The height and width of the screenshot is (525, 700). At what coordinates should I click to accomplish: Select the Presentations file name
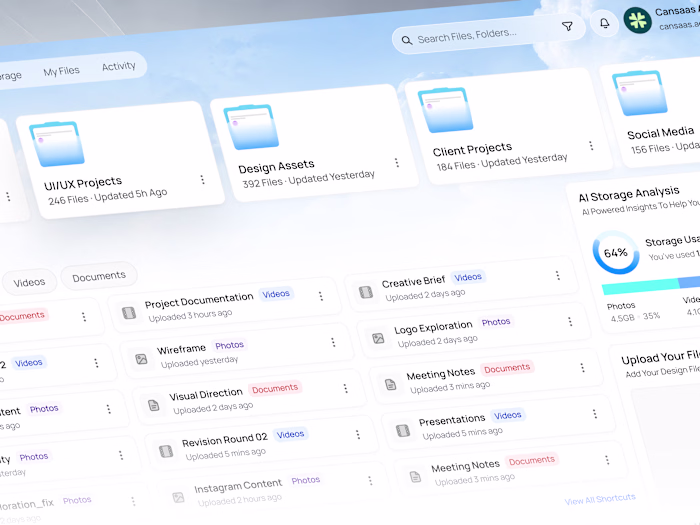[452, 420]
